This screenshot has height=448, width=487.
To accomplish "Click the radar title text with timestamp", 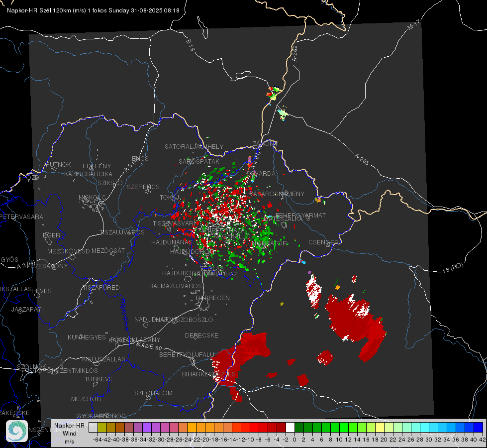I will pyautogui.click(x=93, y=10).
